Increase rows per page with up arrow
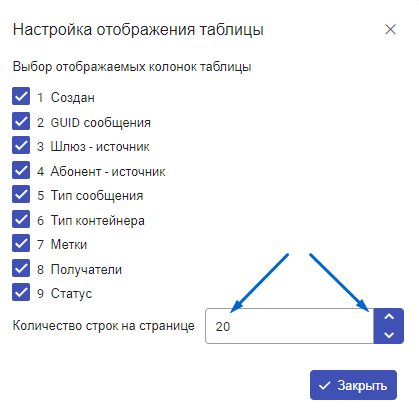419x409 pixels. [389, 317]
